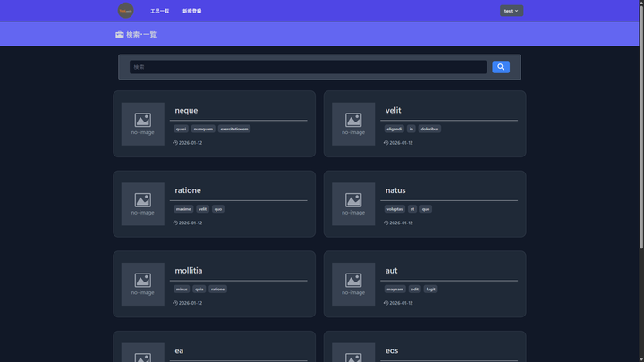Select the velit tag on ratione card
The width and height of the screenshot is (644, 362).
tap(202, 209)
